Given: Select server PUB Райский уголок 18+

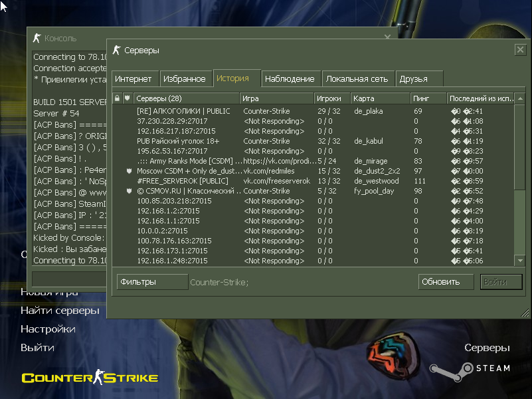Looking at the screenshot, I should [x=313, y=141].
